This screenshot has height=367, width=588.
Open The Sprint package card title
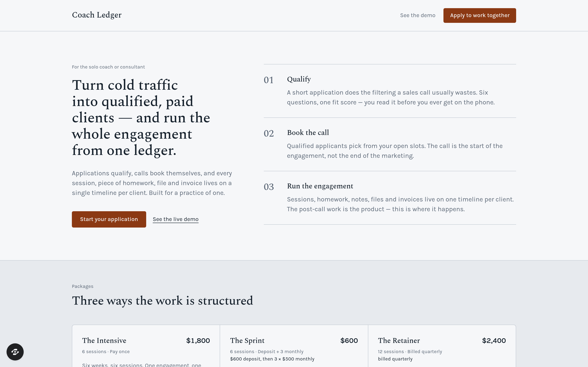tap(247, 340)
